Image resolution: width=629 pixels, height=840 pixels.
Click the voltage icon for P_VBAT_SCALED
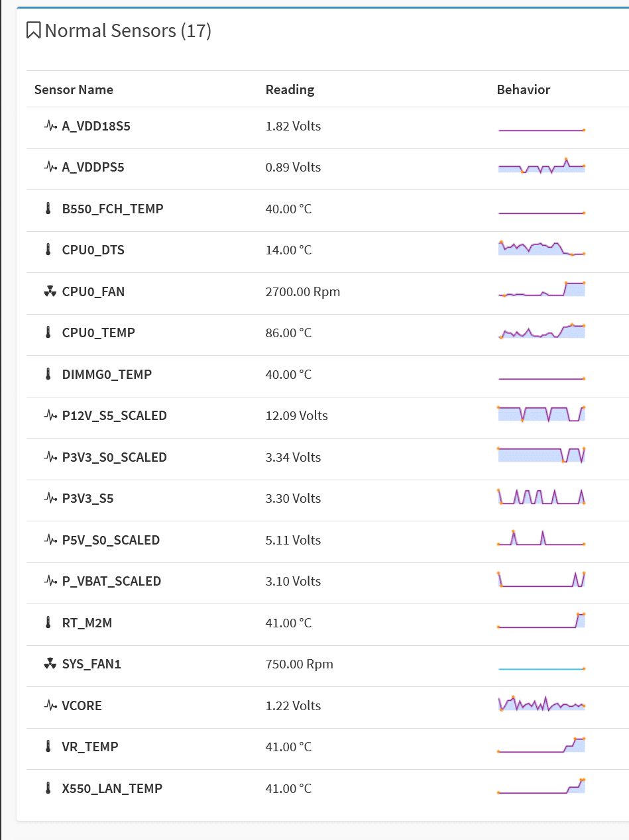coord(50,581)
